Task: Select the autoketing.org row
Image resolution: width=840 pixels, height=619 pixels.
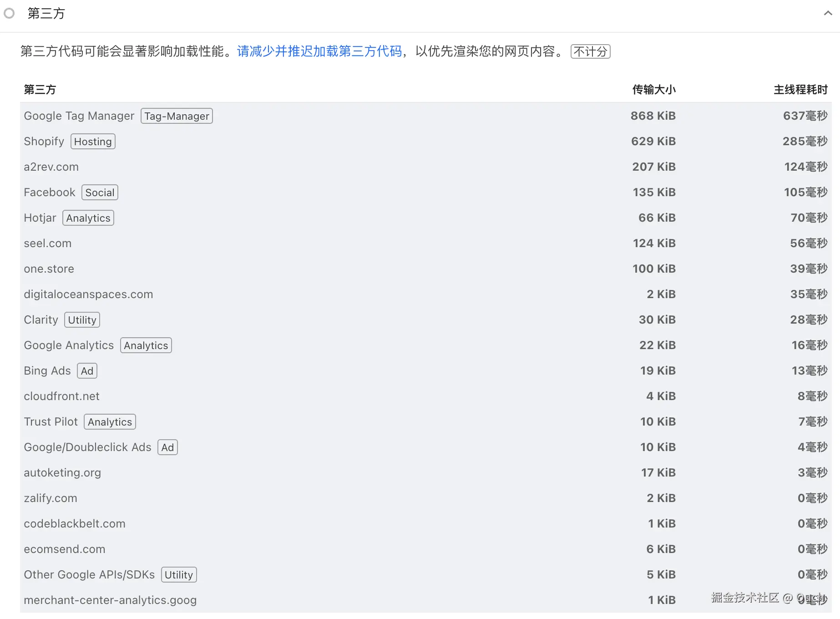Action: point(426,473)
